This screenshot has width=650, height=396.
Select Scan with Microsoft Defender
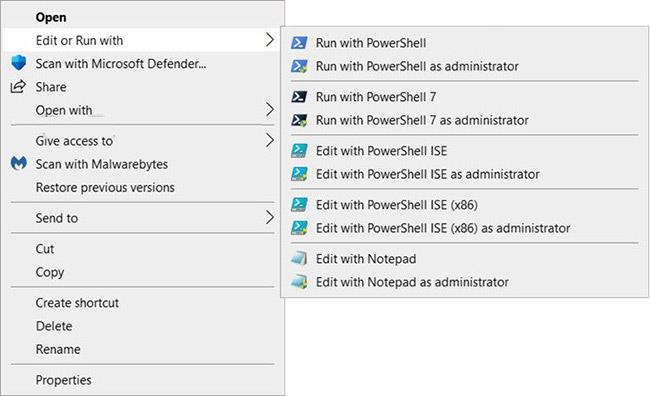[143, 63]
